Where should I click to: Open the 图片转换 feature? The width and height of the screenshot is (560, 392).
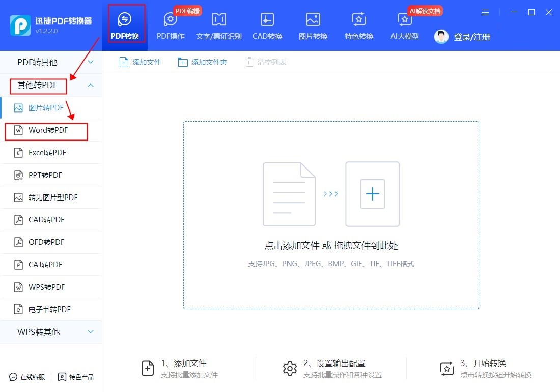312,23
